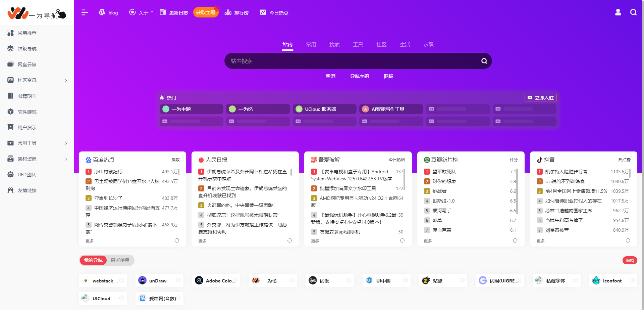This screenshot has width=644, height=310.
Task: Click the top-right search magnifier icon
Action: click(x=633, y=12)
